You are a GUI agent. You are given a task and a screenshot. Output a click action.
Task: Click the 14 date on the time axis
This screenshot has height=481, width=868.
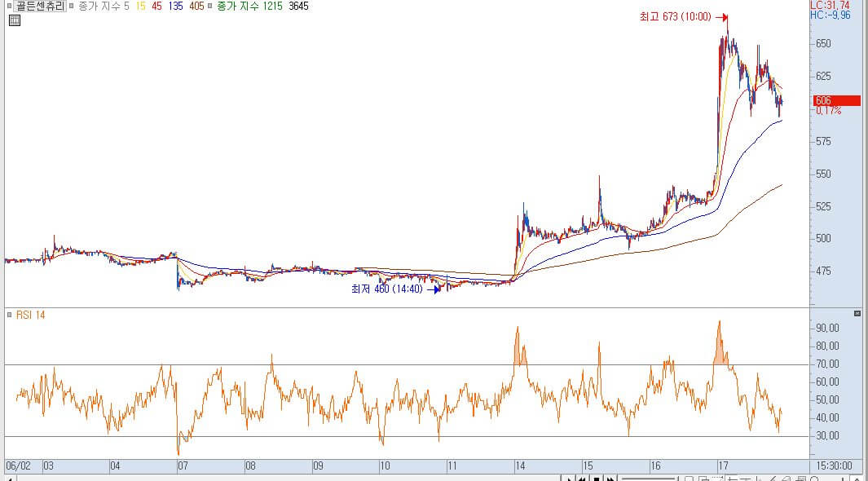coord(520,466)
